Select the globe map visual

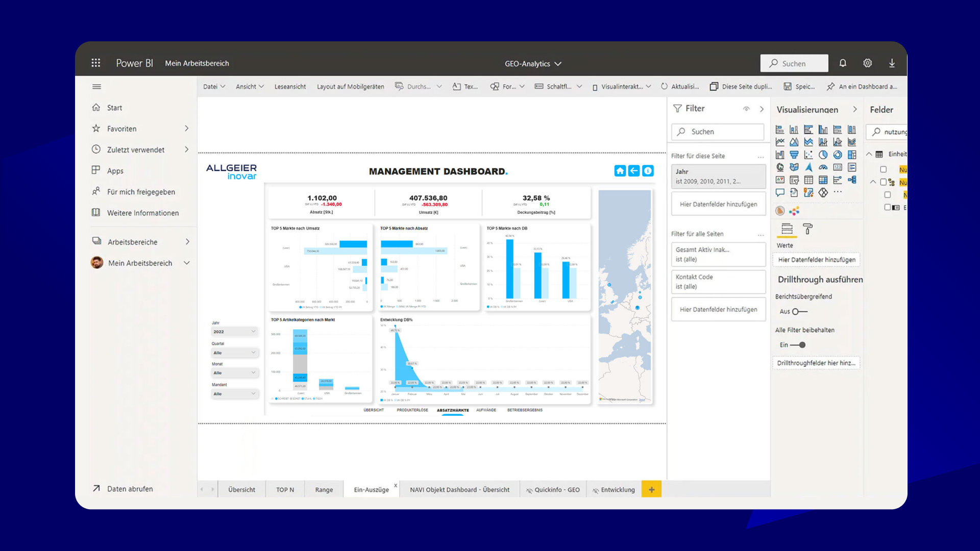click(780, 167)
